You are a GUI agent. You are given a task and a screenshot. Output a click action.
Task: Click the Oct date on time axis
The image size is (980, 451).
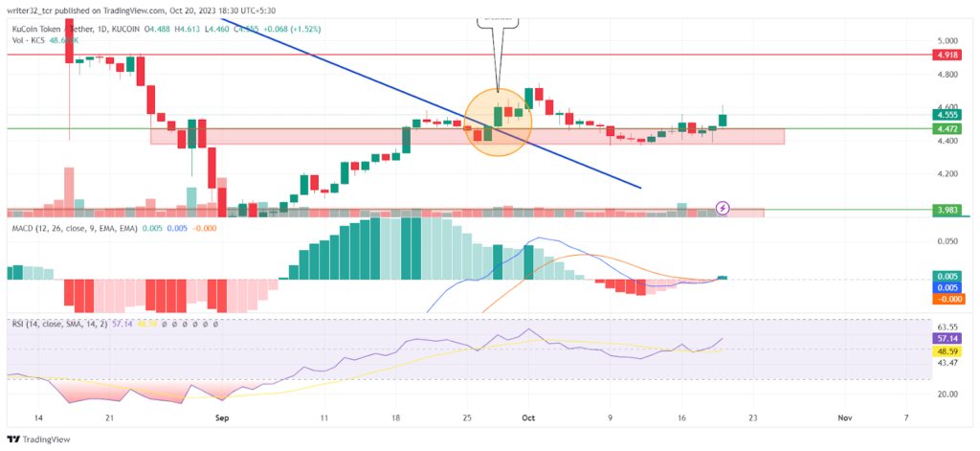pos(528,417)
